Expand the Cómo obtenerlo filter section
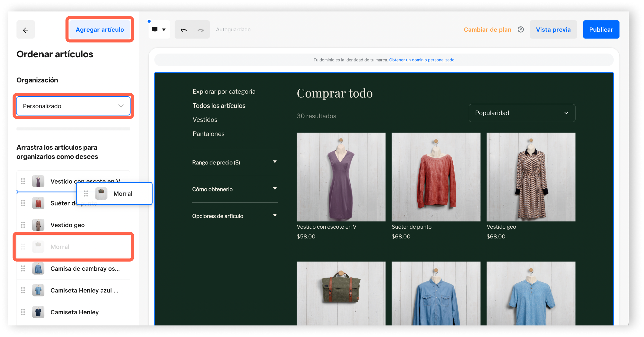644x337 pixels. 234,189
